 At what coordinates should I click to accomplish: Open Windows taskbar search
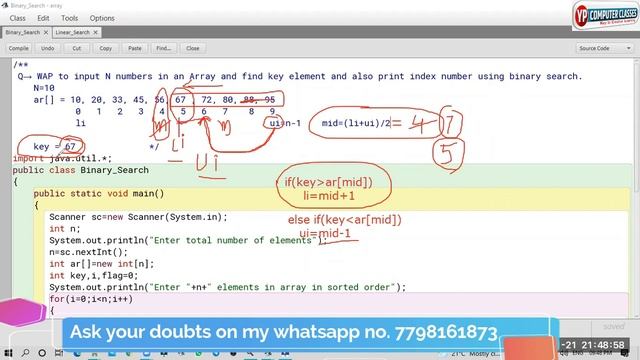[x=25, y=353]
